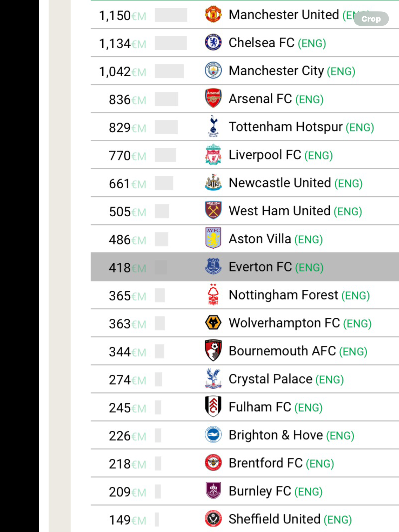
Task: Click the Liverpool FC crest icon
Action: [213, 154]
